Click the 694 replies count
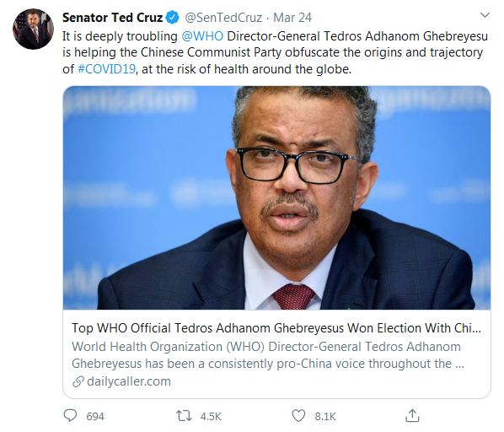 point(95,417)
